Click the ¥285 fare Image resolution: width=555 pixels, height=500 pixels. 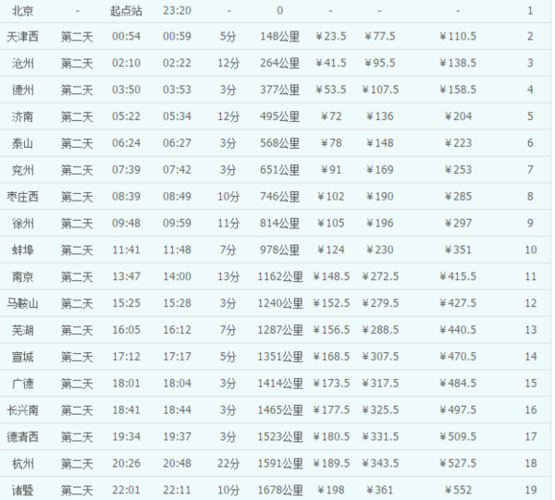click(458, 197)
